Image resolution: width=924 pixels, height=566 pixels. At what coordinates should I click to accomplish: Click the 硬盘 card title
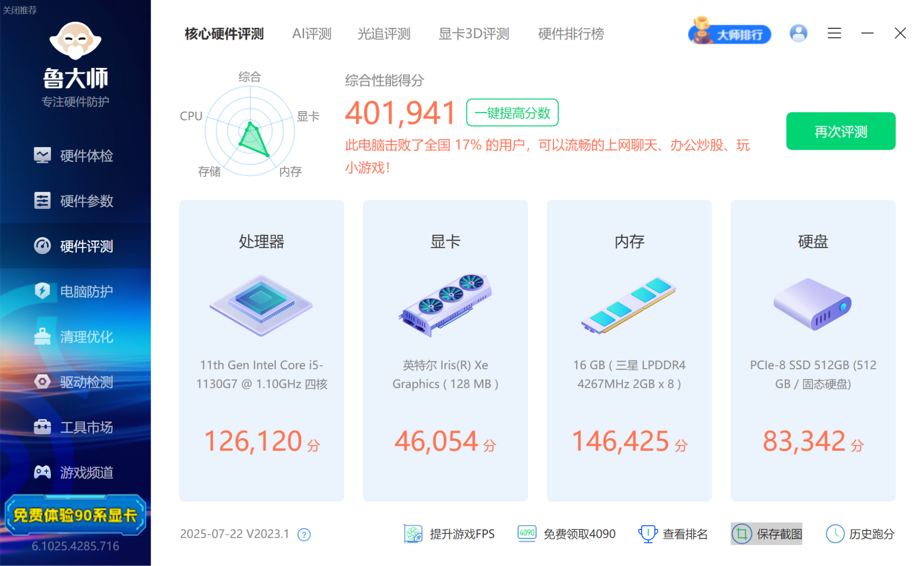click(813, 241)
